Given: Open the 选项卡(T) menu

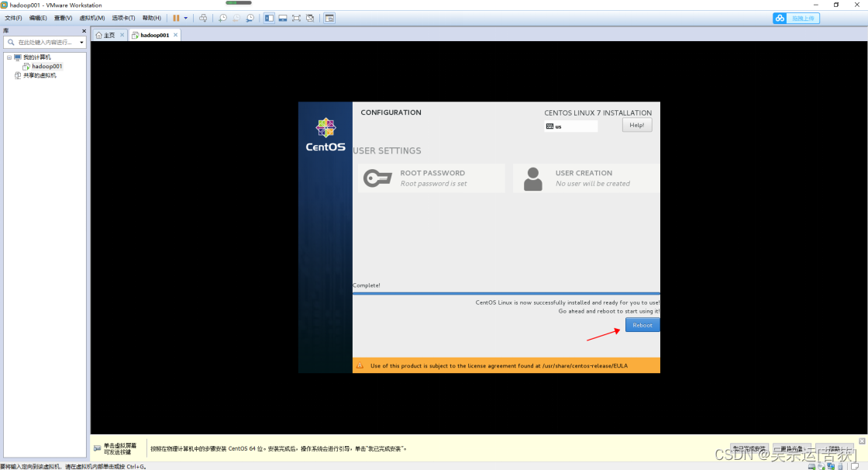Looking at the screenshot, I should coord(123,19).
